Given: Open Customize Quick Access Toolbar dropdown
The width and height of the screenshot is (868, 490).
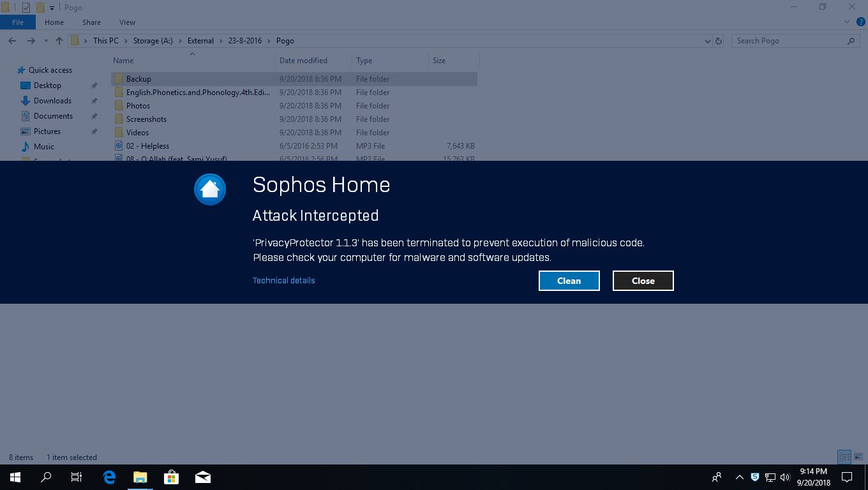Looking at the screenshot, I should click(52, 8).
